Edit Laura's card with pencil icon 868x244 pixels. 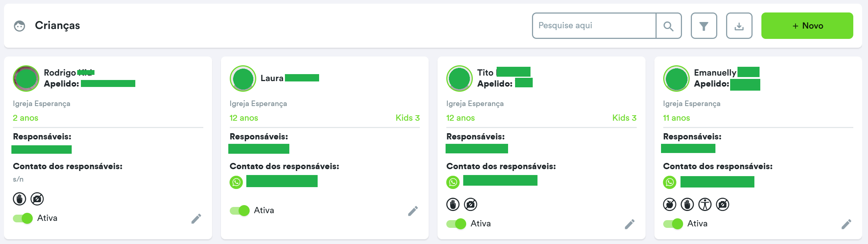[x=413, y=211]
